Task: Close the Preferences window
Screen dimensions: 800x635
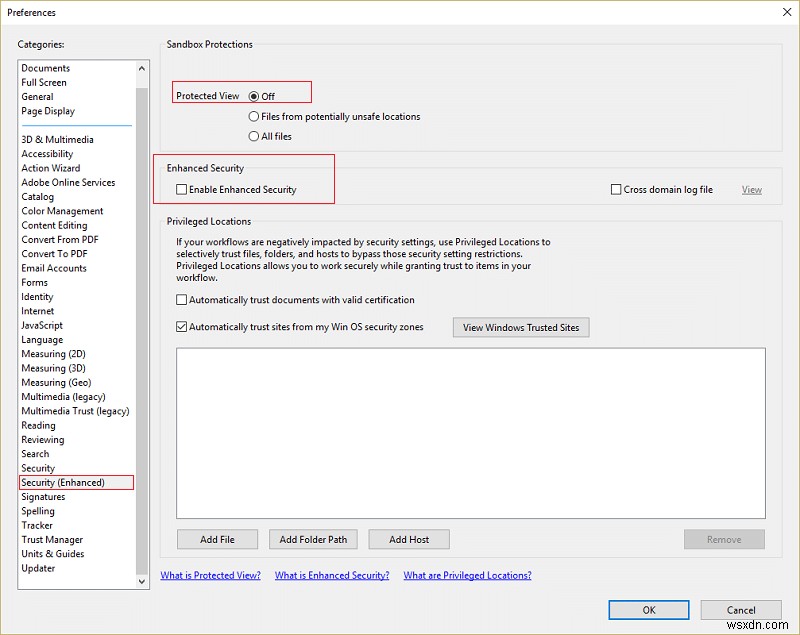Action: [787, 12]
